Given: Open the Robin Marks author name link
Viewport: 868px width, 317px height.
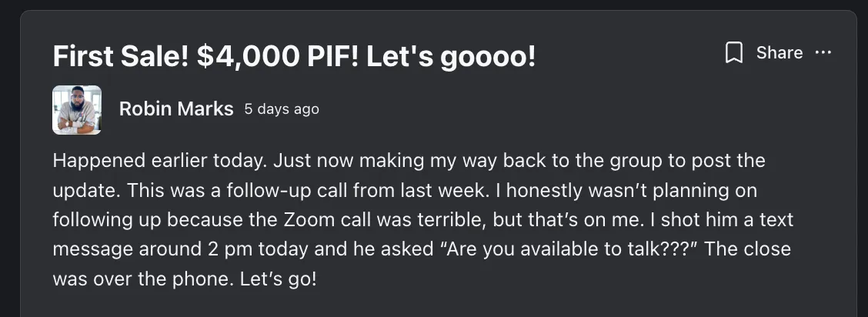Looking at the screenshot, I should tap(176, 109).
